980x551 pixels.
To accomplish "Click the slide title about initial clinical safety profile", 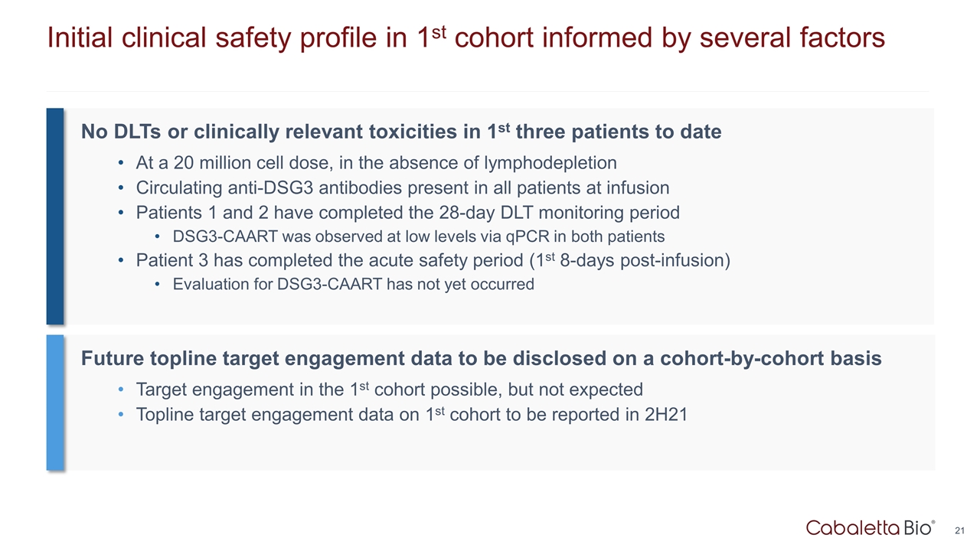I will pos(465,37).
